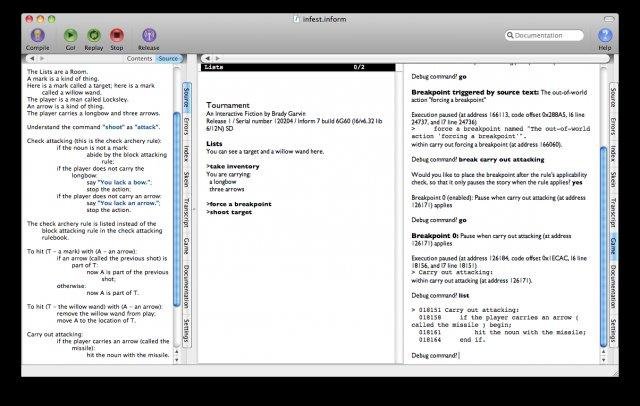Click the source panel vertical scrollbar thumb

(x=177, y=208)
